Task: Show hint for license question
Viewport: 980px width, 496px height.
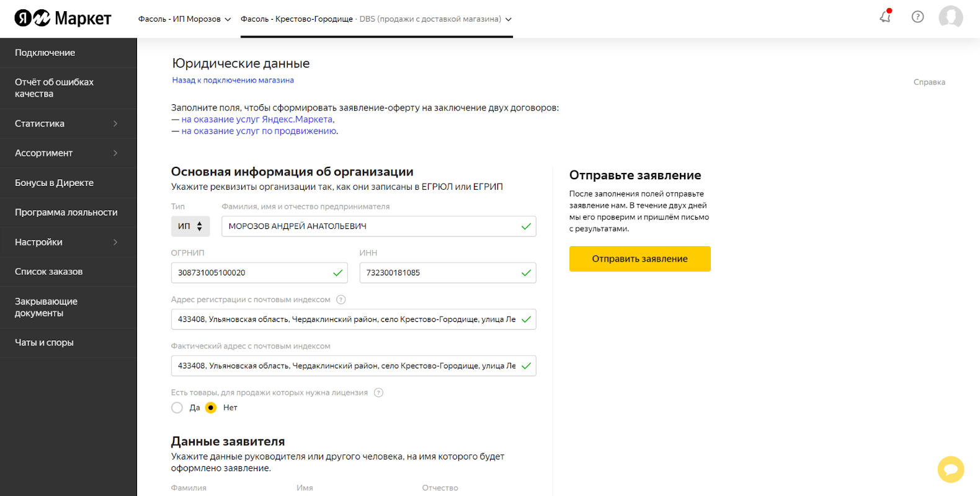Action: pos(378,392)
